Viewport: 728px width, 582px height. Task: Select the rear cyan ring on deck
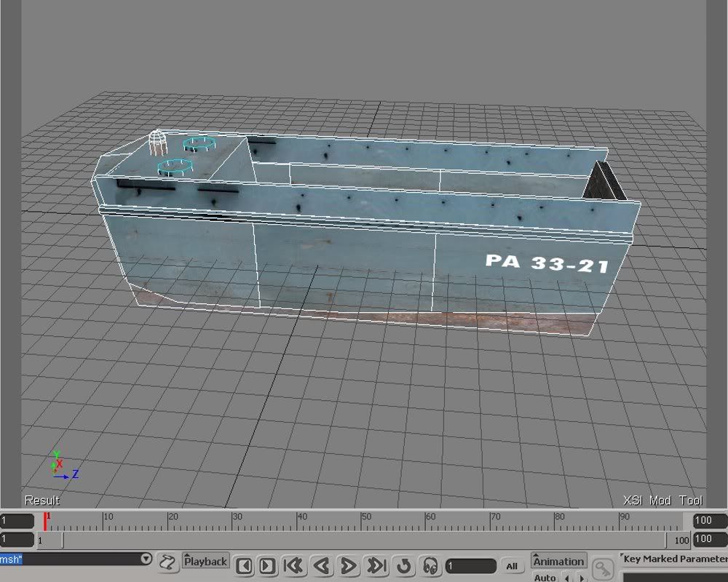(199, 144)
